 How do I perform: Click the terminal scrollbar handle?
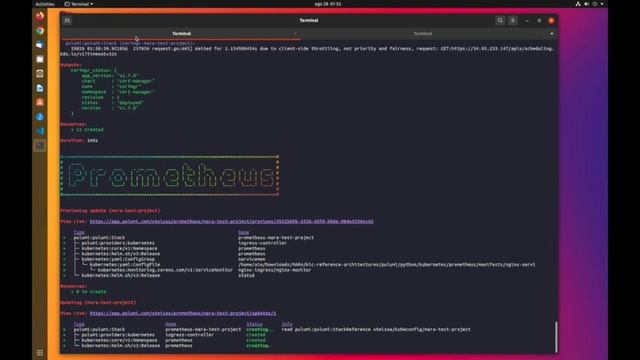[x=556, y=337]
